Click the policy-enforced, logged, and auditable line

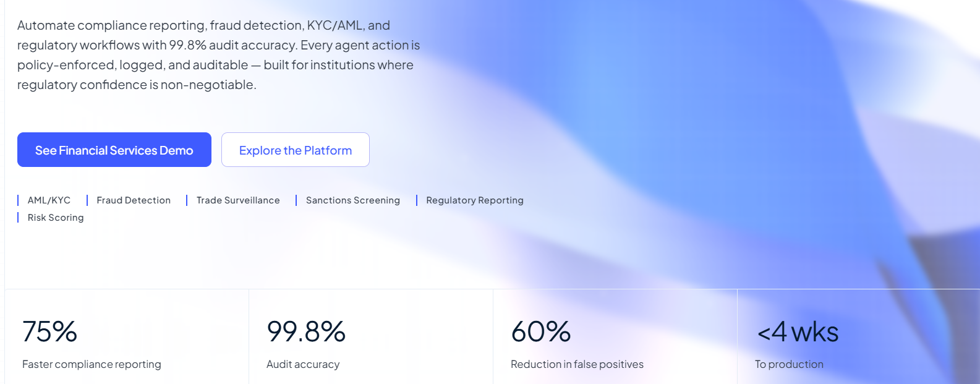point(132,65)
